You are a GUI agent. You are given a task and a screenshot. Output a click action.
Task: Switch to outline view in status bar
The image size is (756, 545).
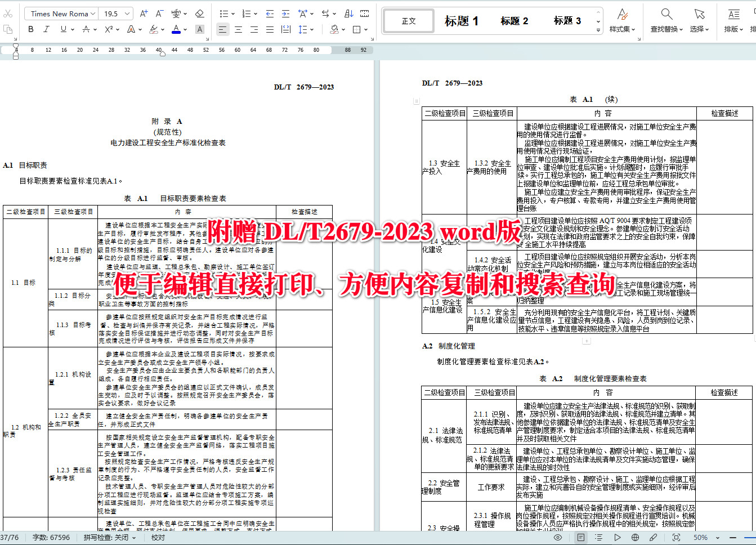598,538
